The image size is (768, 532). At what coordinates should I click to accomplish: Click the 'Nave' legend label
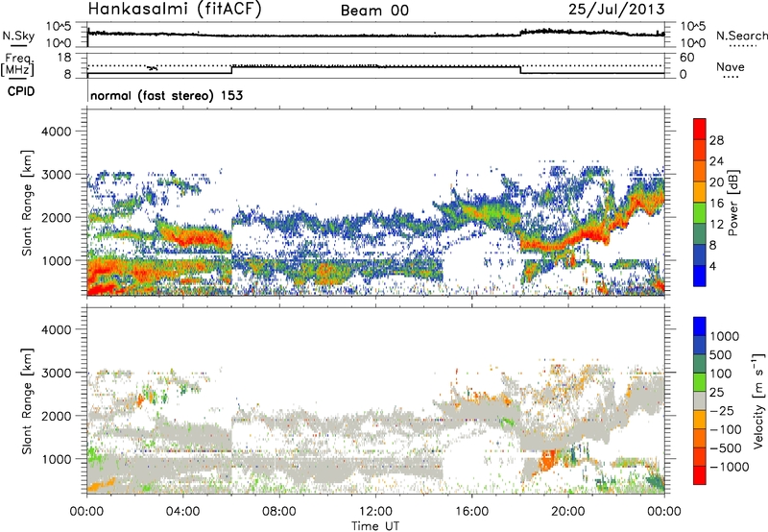731,66
